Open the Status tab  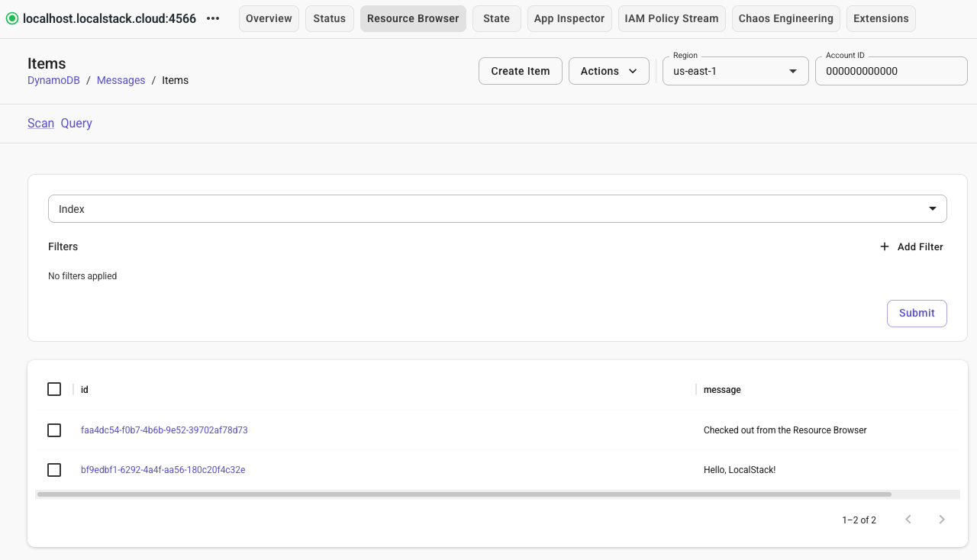[330, 18]
